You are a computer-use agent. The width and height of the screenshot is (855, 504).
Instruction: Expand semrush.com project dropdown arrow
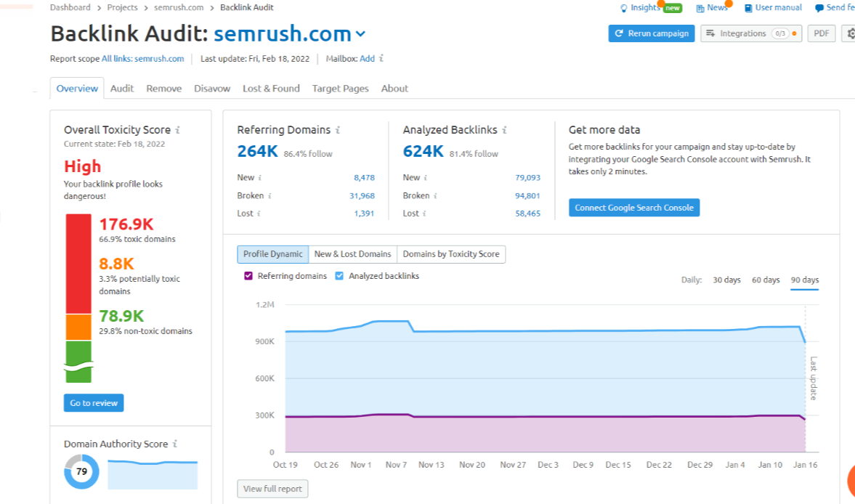pyautogui.click(x=361, y=34)
